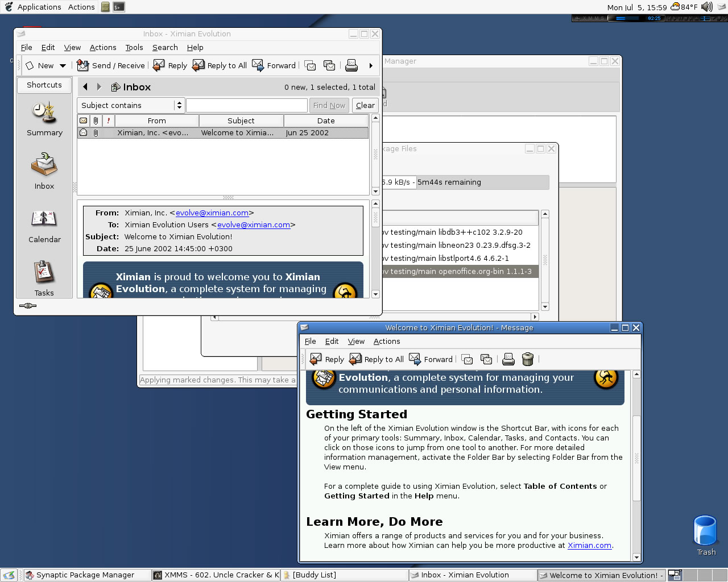Switch to Buddy List in the taskbar
This screenshot has height=582, width=728.
click(344, 575)
